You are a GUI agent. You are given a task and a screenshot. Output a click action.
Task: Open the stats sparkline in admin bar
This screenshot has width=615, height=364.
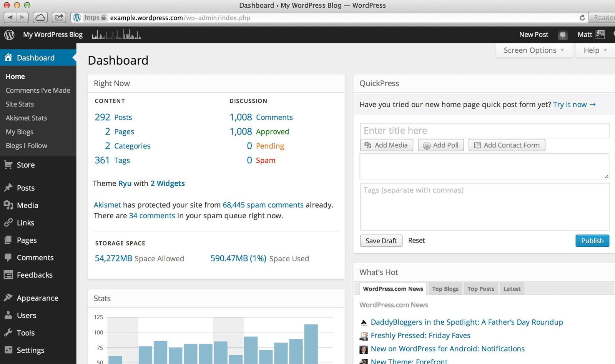pos(116,35)
